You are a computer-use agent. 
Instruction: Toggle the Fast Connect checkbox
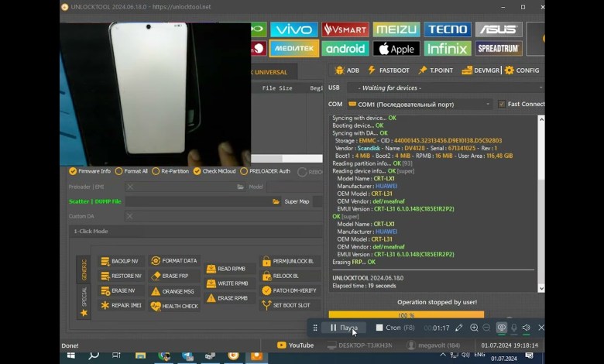pyautogui.click(x=502, y=104)
